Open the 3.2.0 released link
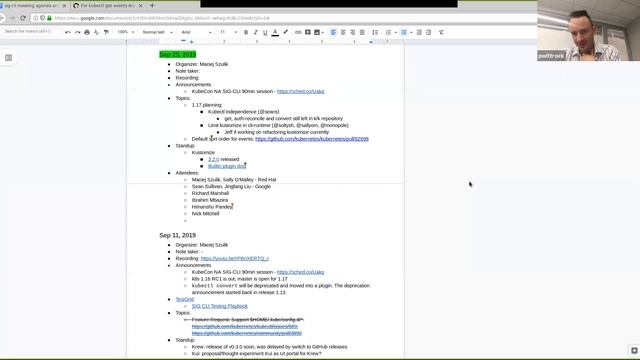The width and height of the screenshot is (640, 360). (x=213, y=159)
